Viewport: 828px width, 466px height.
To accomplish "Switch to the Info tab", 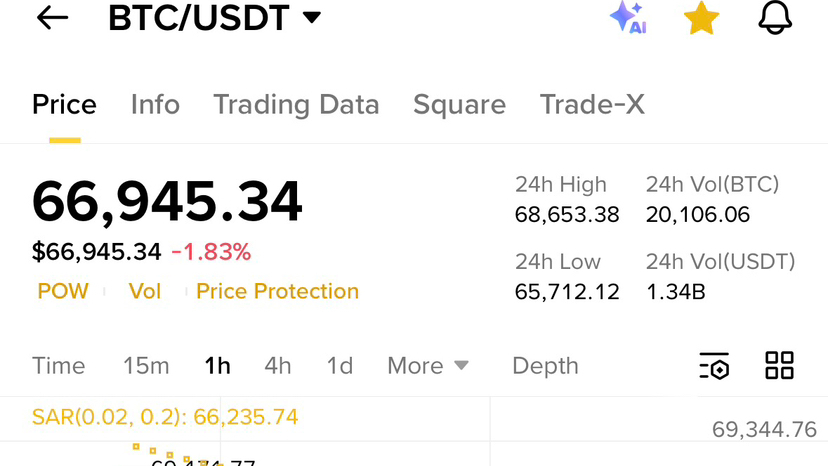I will [155, 104].
